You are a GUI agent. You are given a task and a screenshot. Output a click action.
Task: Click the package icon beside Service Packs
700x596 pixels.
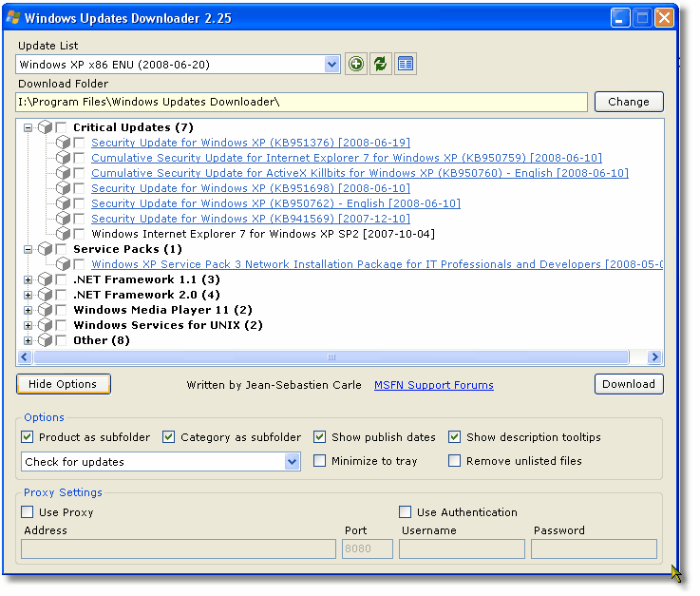click(45, 249)
